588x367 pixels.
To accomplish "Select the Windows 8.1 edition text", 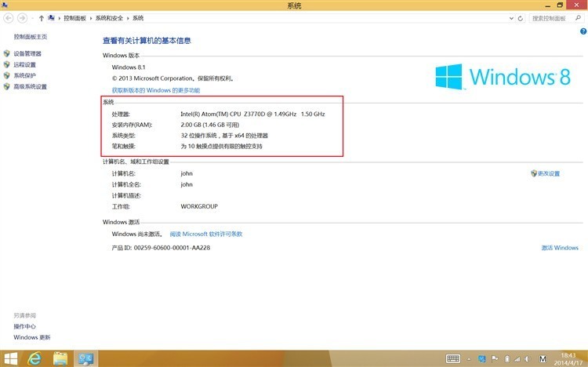I will point(129,67).
